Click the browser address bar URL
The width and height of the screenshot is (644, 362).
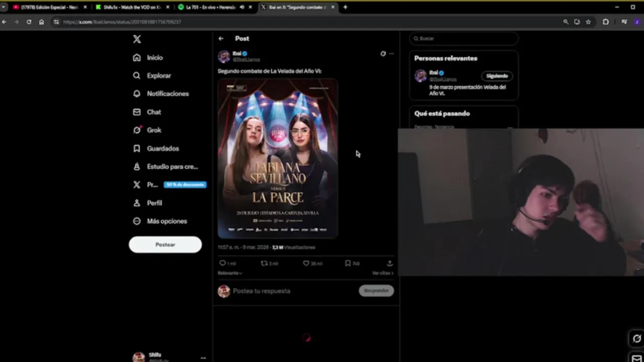(x=122, y=22)
